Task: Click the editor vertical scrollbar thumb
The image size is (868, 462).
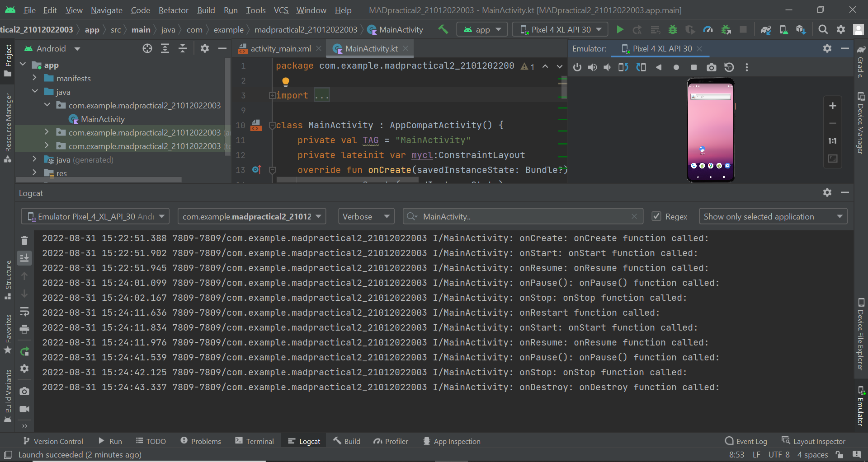Action: pyautogui.click(x=564, y=87)
